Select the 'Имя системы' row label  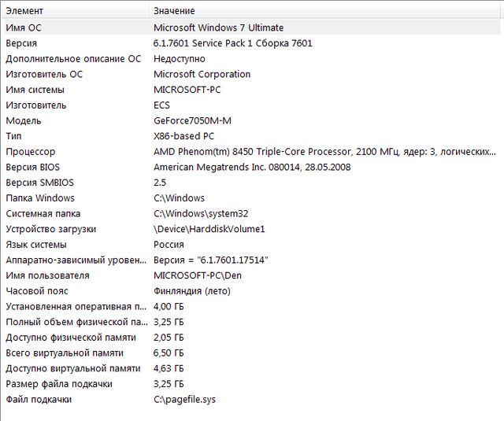coord(35,90)
